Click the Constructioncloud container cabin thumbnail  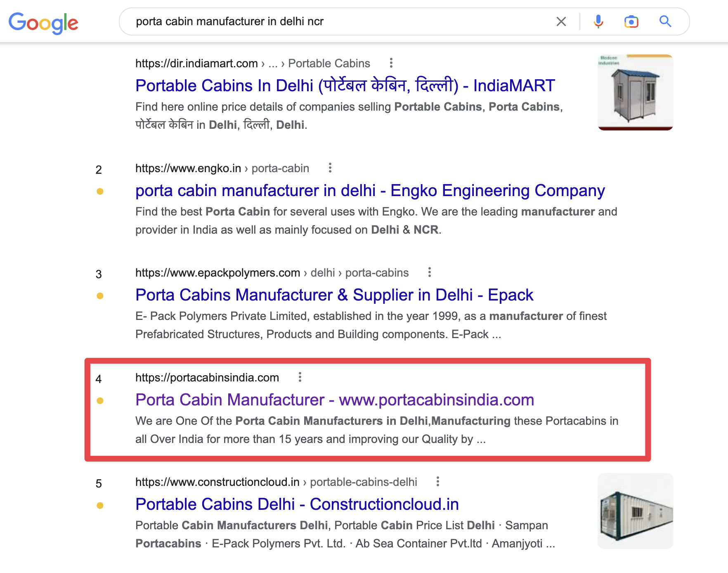(635, 511)
